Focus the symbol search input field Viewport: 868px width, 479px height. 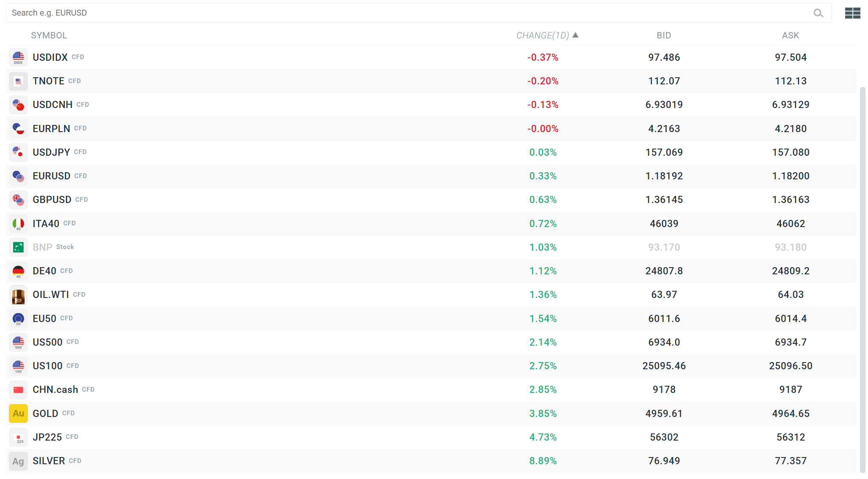405,13
